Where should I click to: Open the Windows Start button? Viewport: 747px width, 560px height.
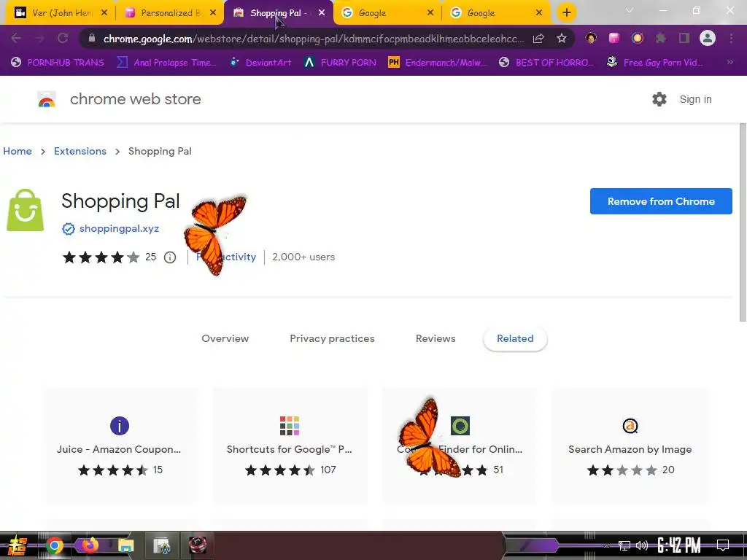click(18, 545)
